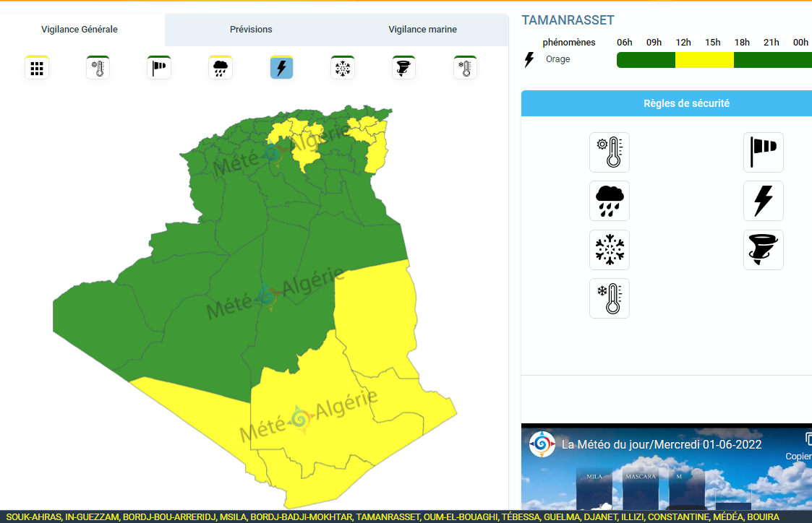Play the La Météo du jour video
812x523 pixels.
666,477
